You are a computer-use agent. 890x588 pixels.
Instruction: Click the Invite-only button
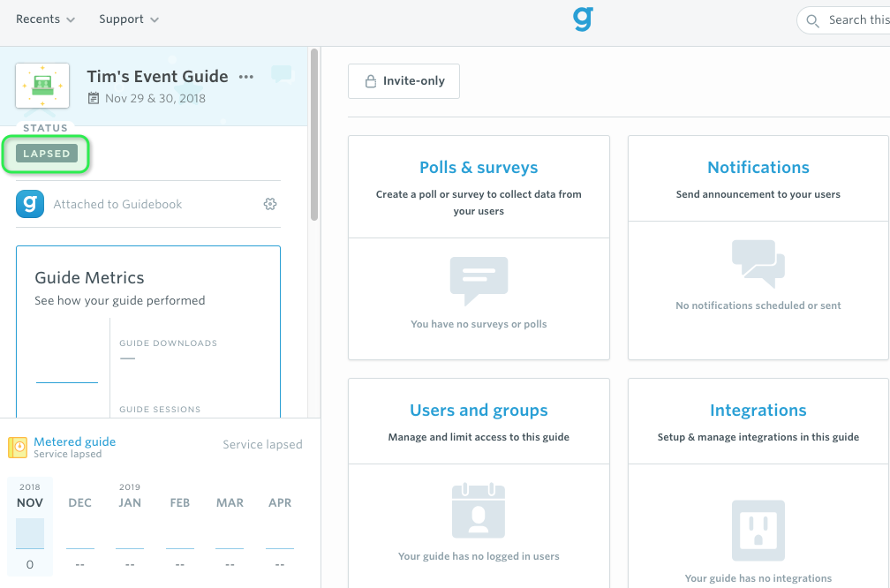[x=404, y=81]
